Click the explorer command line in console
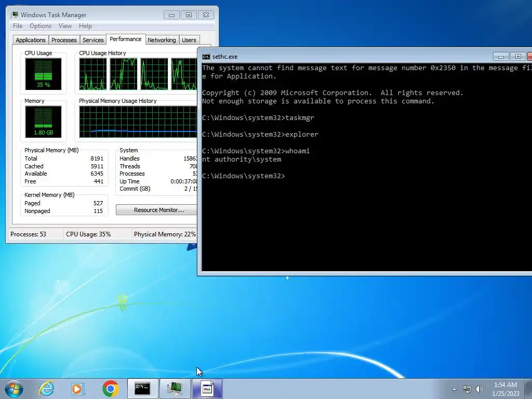The height and width of the screenshot is (399, 532). point(260,135)
